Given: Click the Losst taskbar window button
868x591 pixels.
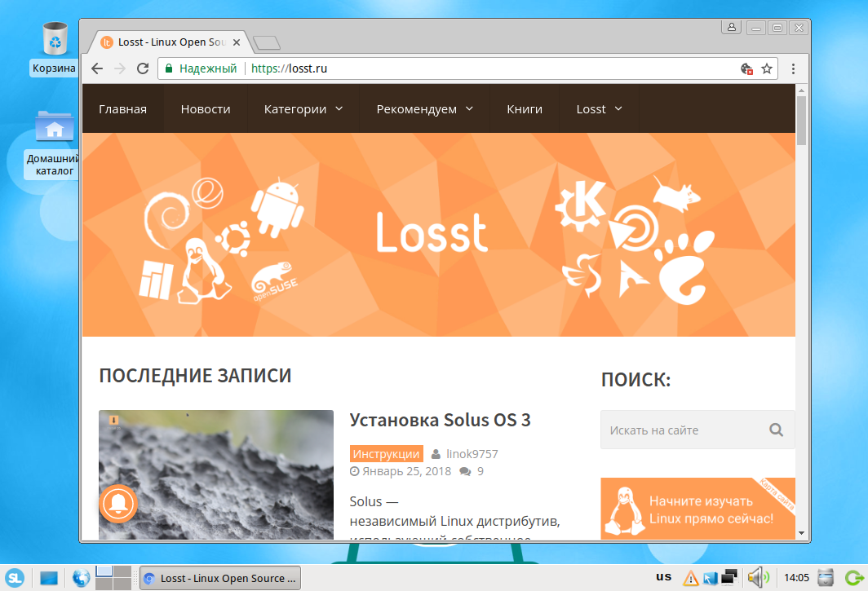Looking at the screenshot, I should (x=220, y=578).
